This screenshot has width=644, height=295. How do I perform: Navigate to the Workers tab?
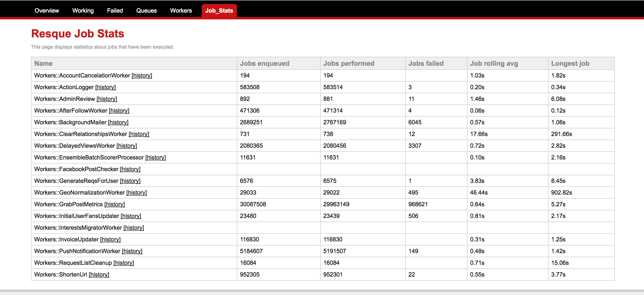181,10
